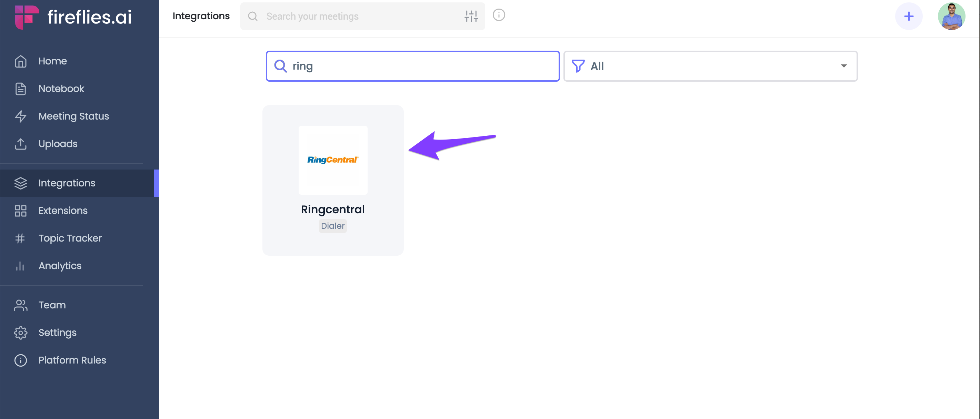Click the Settings gear icon
Screen dimensions: 980x419
[21, 333]
